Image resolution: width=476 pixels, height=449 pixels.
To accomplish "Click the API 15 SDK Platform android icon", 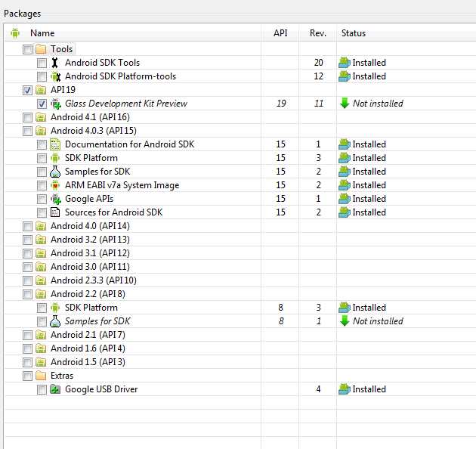I will 55,158.
